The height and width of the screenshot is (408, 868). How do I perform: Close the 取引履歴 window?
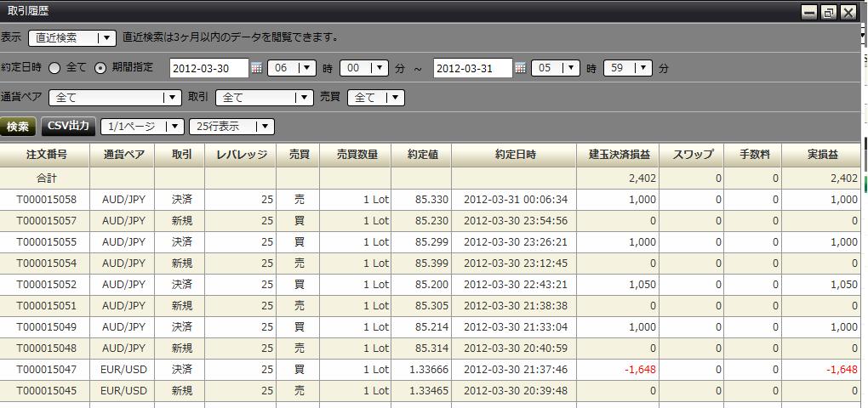click(848, 12)
